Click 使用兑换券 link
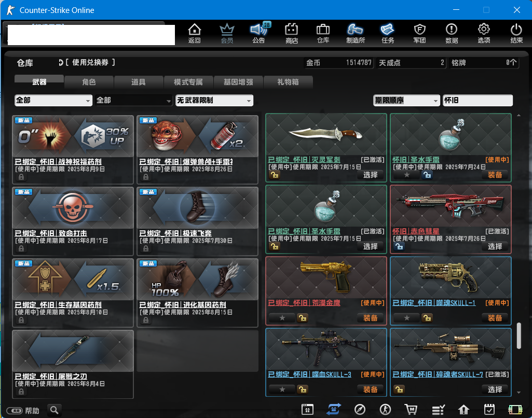Image resolution: width=532 pixels, height=418 pixels. (90, 62)
